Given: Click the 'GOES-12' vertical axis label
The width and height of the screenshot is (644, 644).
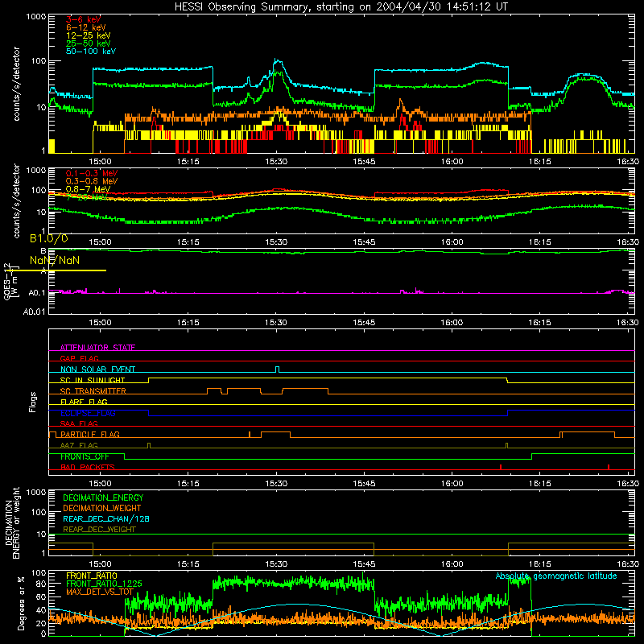Looking at the screenshot, I should pyautogui.click(x=7, y=282).
